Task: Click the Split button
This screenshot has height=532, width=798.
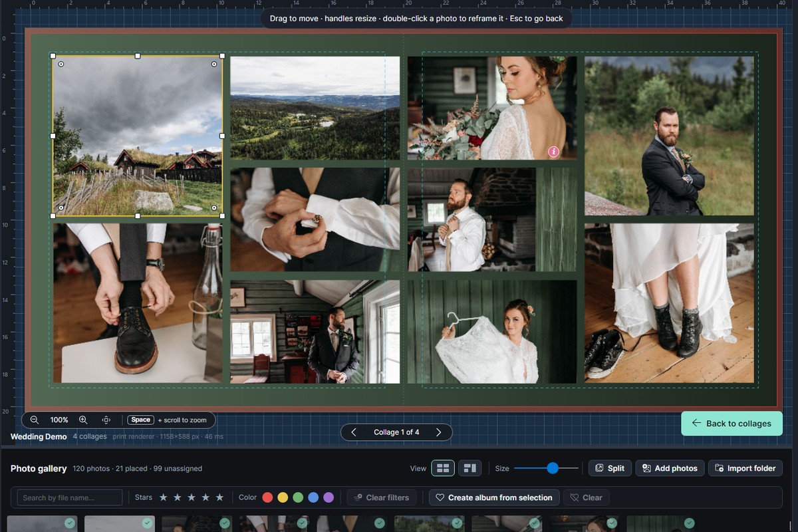Action: click(610, 468)
